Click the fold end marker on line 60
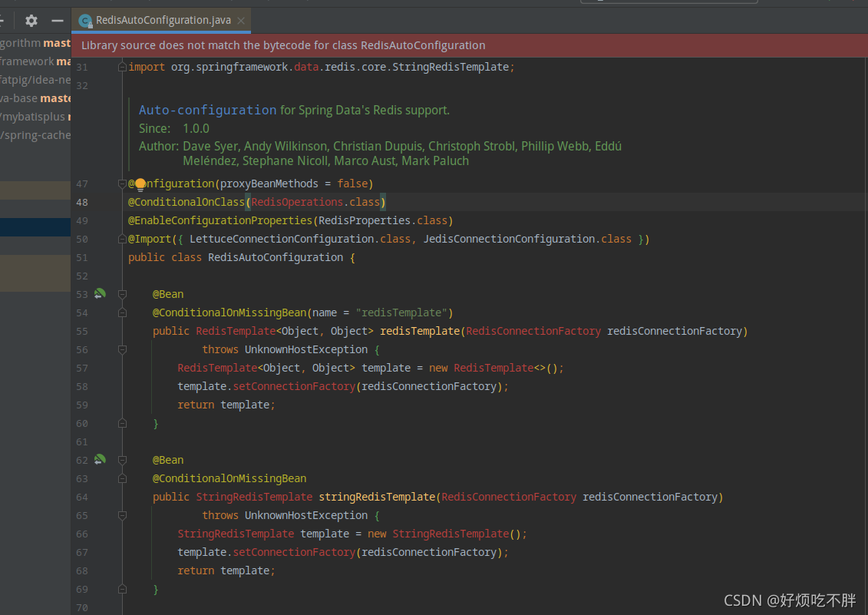Viewport: 868px width, 615px height. pos(122,423)
